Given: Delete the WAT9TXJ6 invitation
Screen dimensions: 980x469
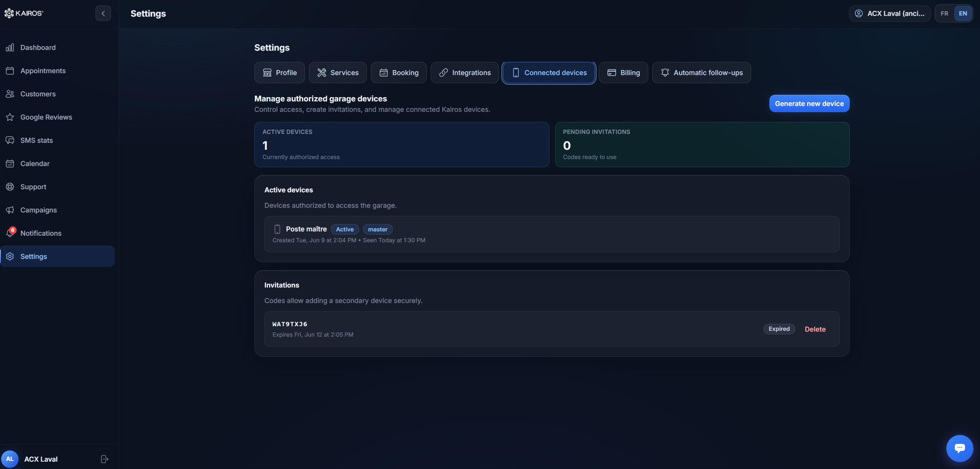Looking at the screenshot, I should pos(815,329).
